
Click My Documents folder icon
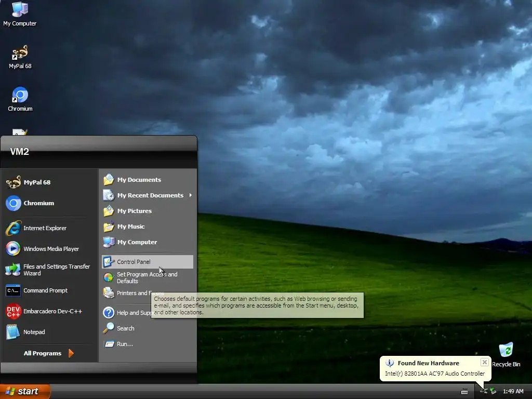(x=109, y=179)
